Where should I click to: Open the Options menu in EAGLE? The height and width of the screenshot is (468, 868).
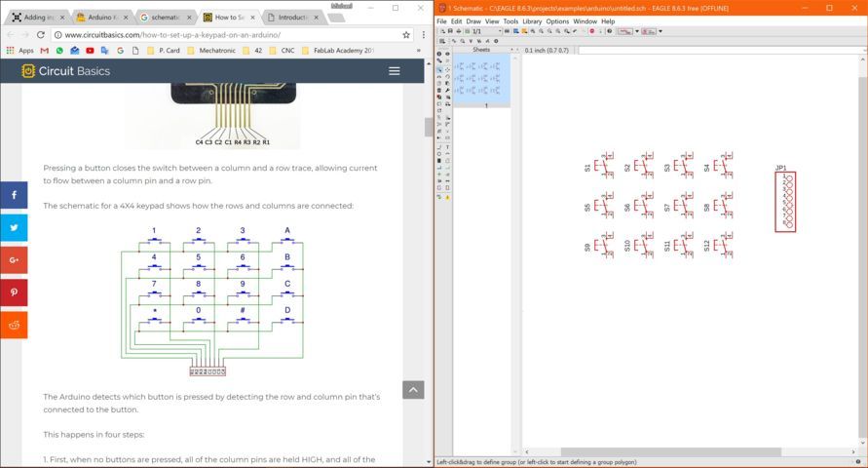(x=557, y=21)
